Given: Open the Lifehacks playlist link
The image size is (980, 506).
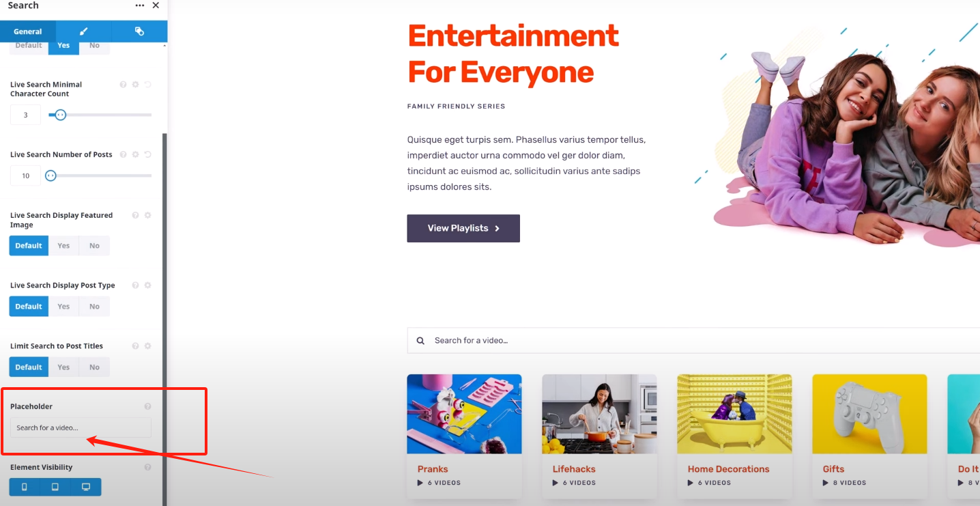Looking at the screenshot, I should pos(574,469).
